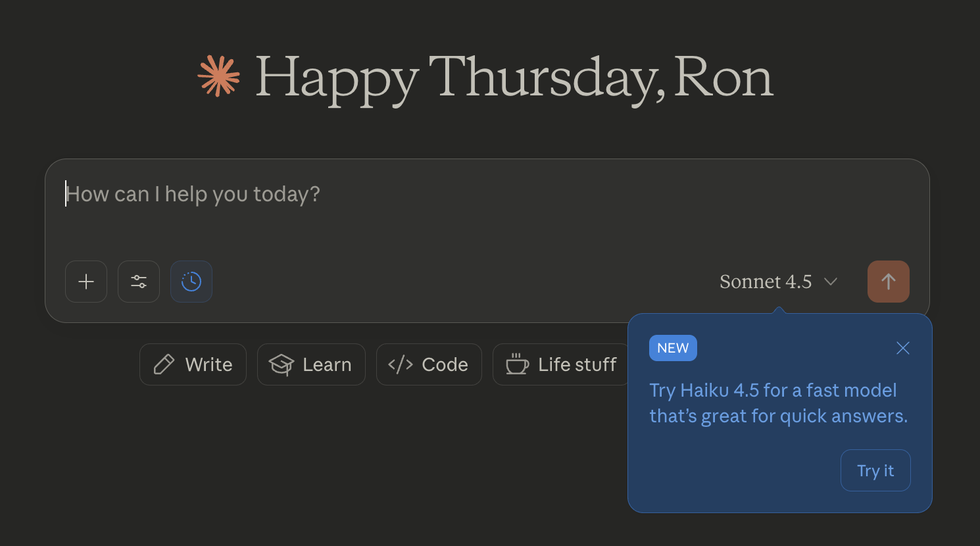This screenshot has height=546, width=980.
Task: Dismiss the Haiku 4.5 popup
Action: 902,348
